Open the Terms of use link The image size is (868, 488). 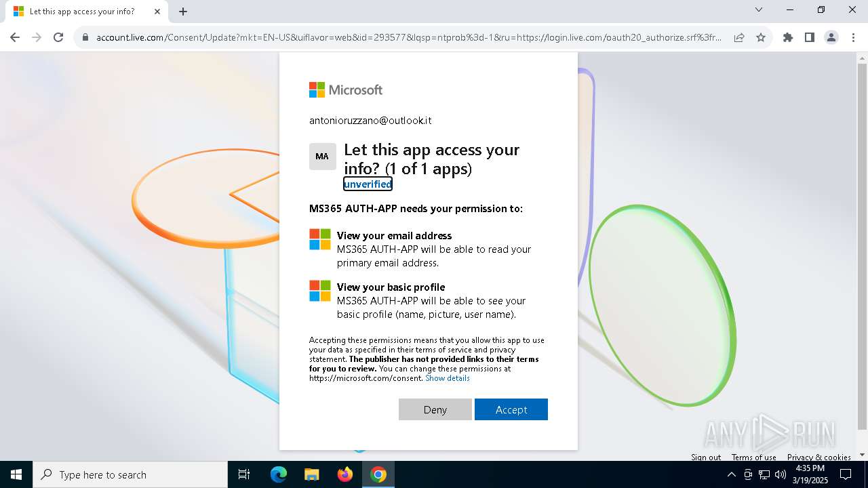pyautogui.click(x=753, y=457)
